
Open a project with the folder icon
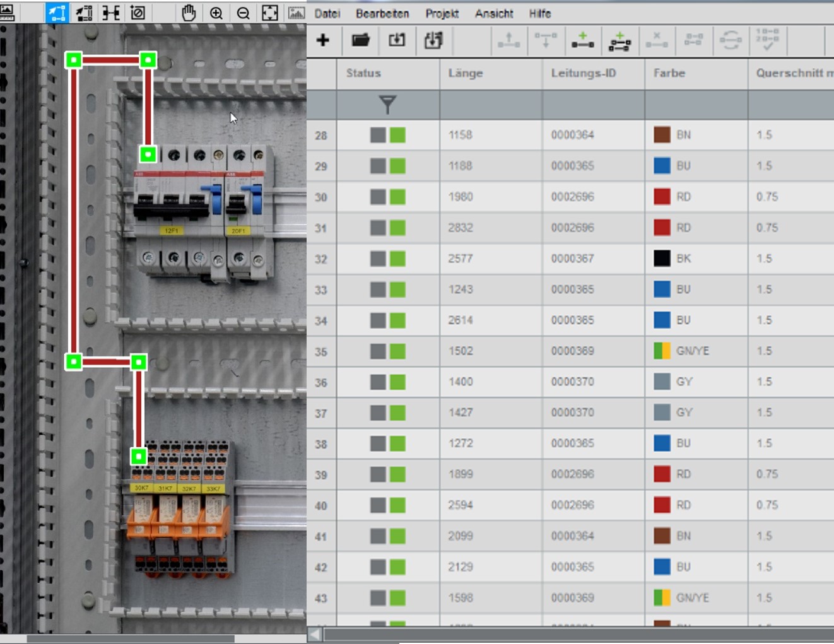coord(360,40)
